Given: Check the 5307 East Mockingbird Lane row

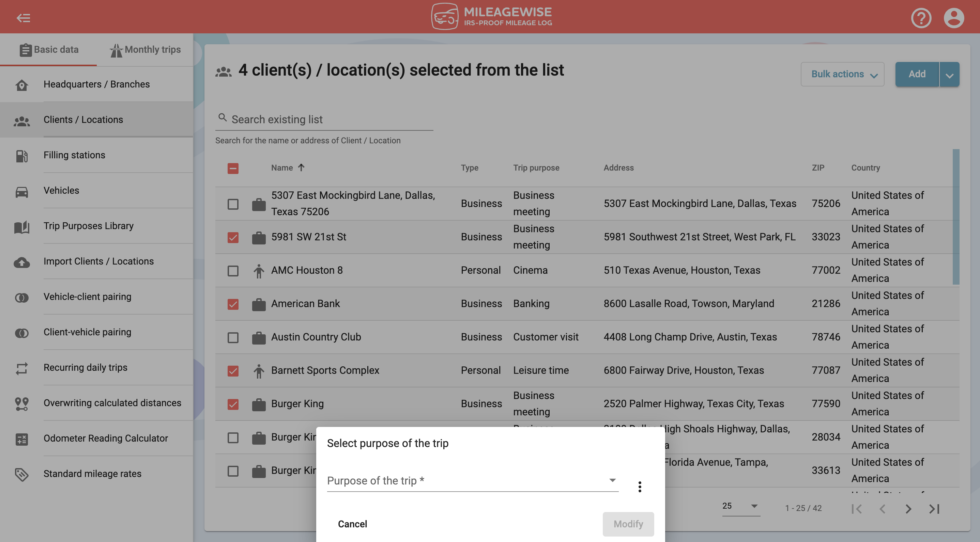Looking at the screenshot, I should pos(233,204).
